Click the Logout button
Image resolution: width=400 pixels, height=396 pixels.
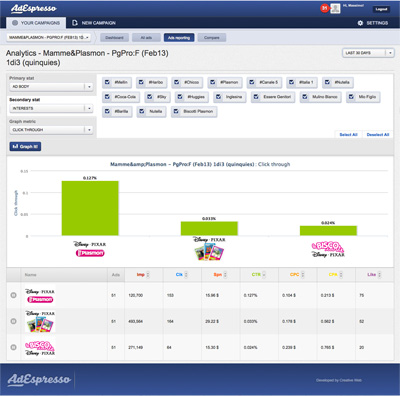pyautogui.click(x=381, y=9)
